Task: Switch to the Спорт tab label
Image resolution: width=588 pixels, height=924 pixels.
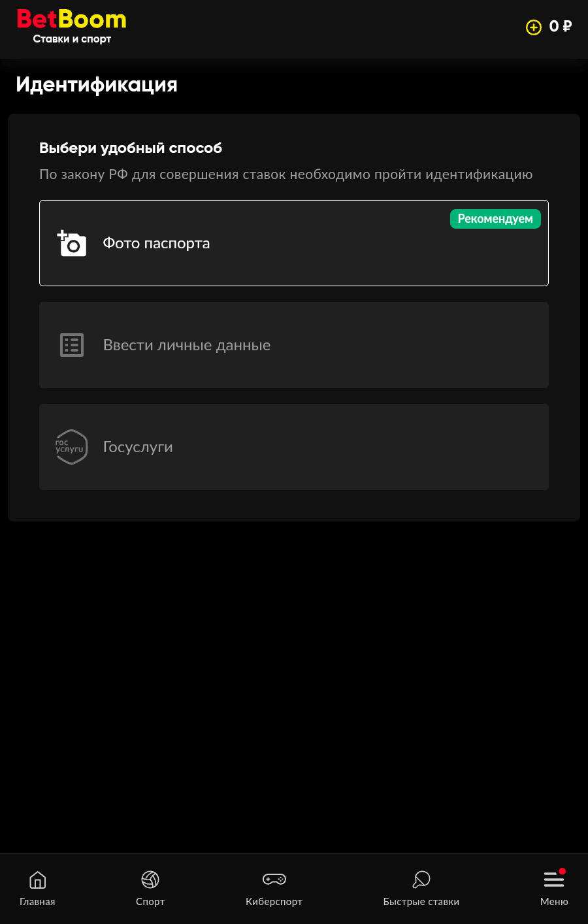Action: pyautogui.click(x=150, y=902)
